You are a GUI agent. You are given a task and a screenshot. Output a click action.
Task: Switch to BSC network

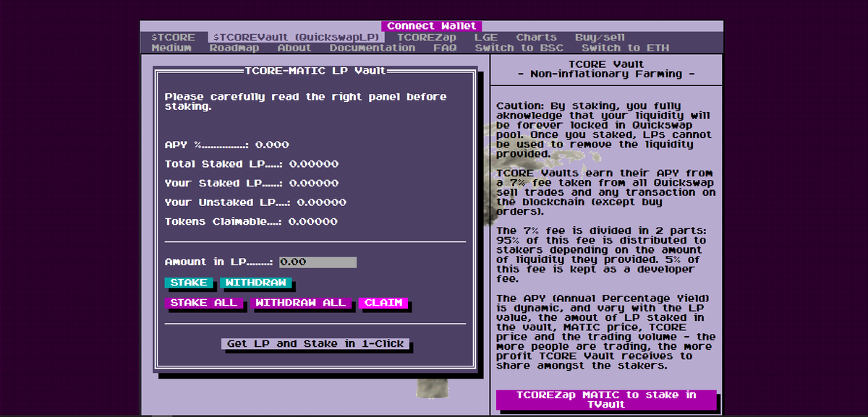pos(519,48)
